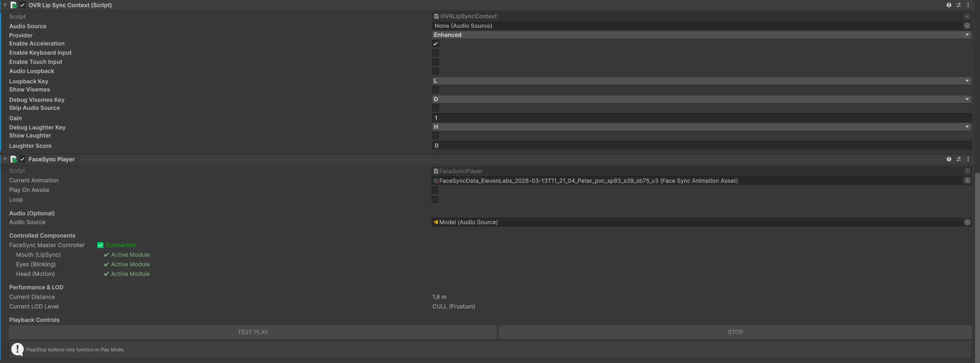
Task: Enable Play On Awake checkbox
Action: pos(435,190)
